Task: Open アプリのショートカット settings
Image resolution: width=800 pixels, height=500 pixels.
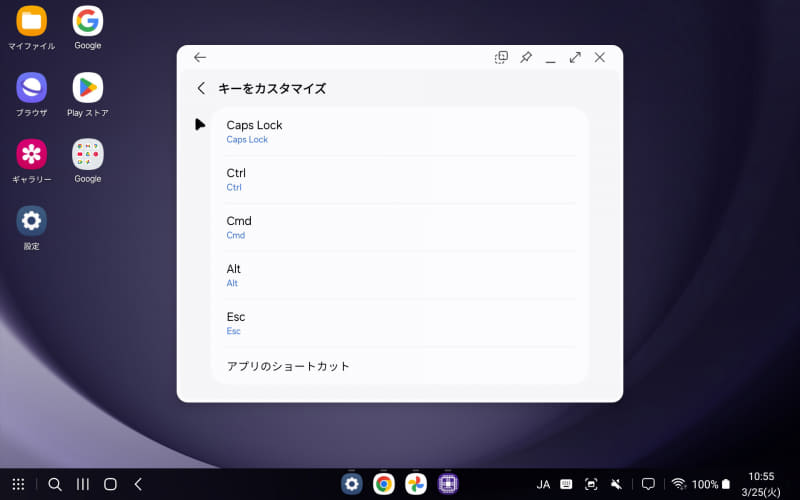Action: (401, 366)
